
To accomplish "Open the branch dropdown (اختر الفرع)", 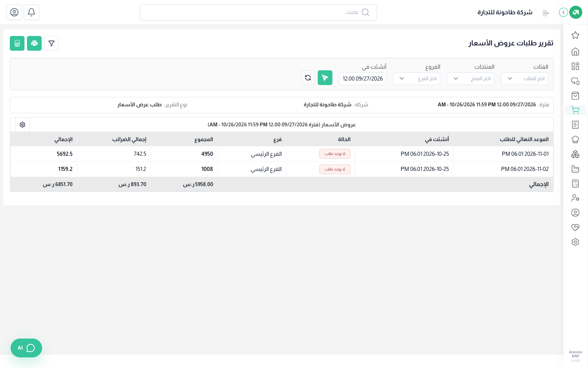I will [x=416, y=79].
